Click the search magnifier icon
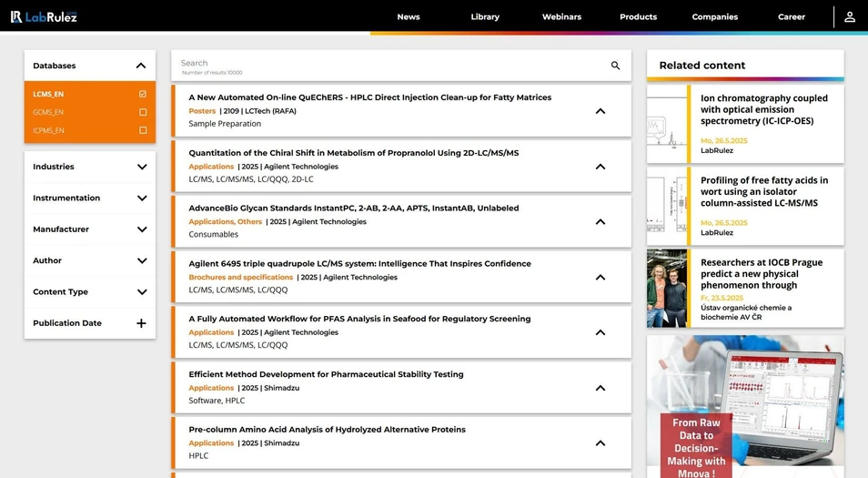The height and width of the screenshot is (478, 868). tap(615, 66)
